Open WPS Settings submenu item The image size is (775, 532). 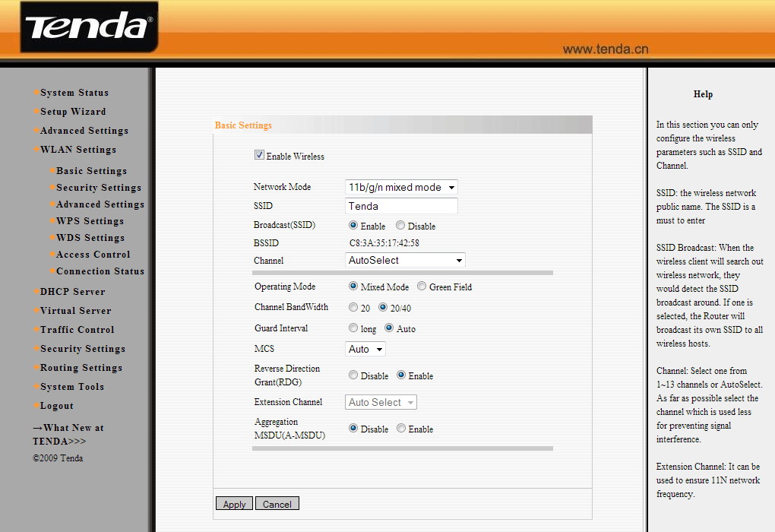(90, 221)
